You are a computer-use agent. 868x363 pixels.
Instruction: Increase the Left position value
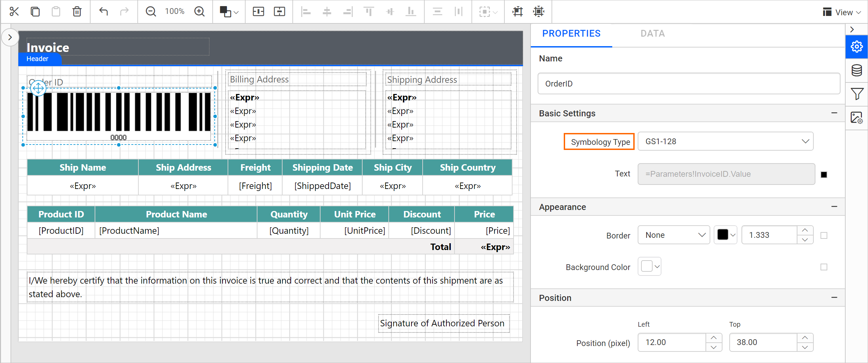pos(714,338)
